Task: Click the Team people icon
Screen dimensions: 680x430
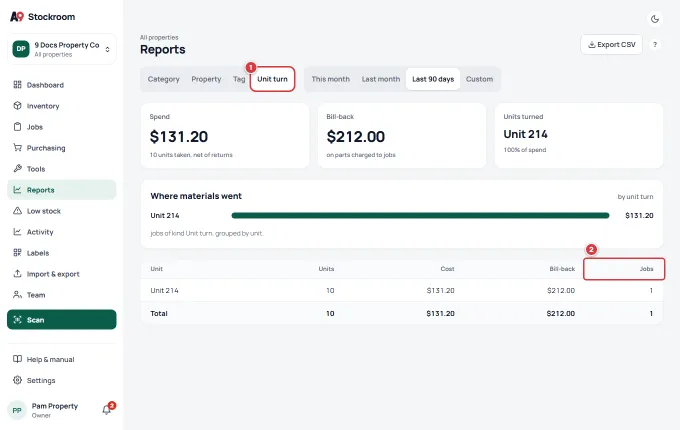Action: tap(17, 295)
